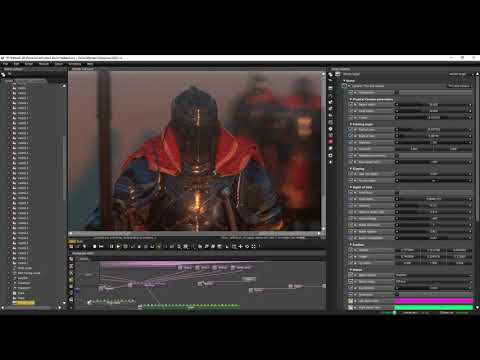Click the magenta round icon in side strip
The height and width of the screenshot is (360, 480).
[331, 142]
